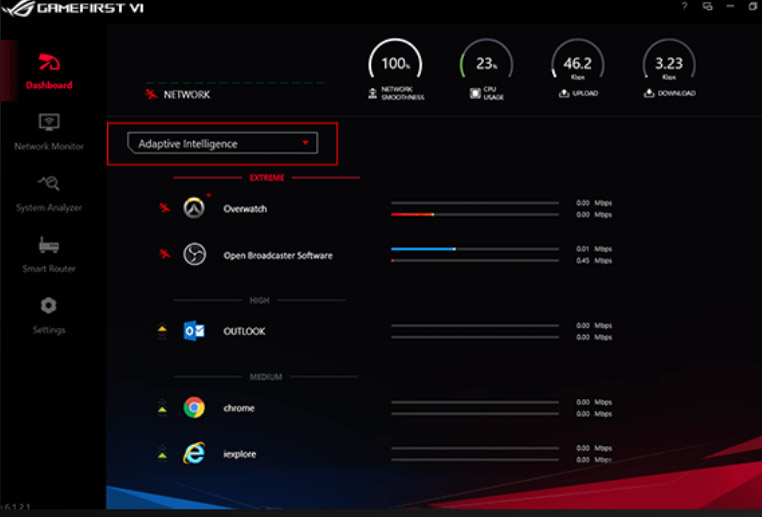Toggle extreme priority icon for Overwatch
The width and height of the screenshot is (762, 517).
[x=165, y=208]
